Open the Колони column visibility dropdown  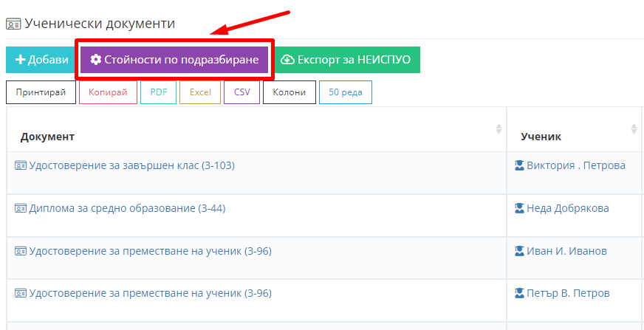click(290, 92)
